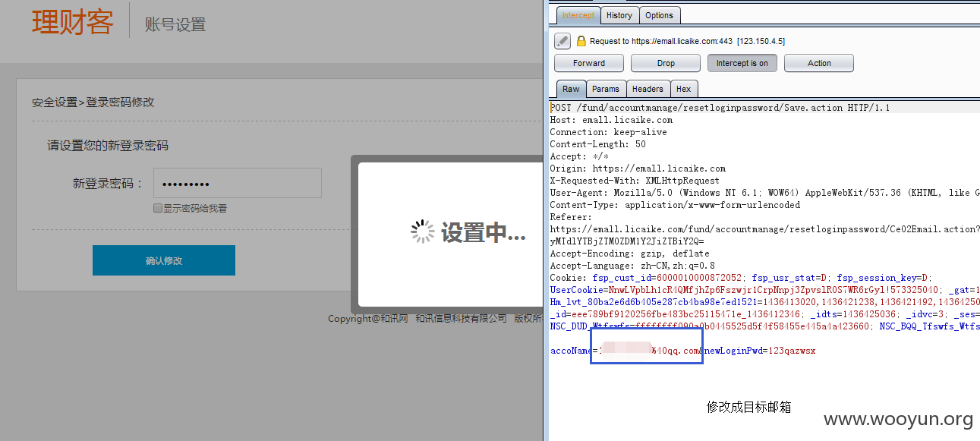Select the Raw view tab
Image resolution: width=980 pixels, height=441 pixels.
pyautogui.click(x=571, y=89)
